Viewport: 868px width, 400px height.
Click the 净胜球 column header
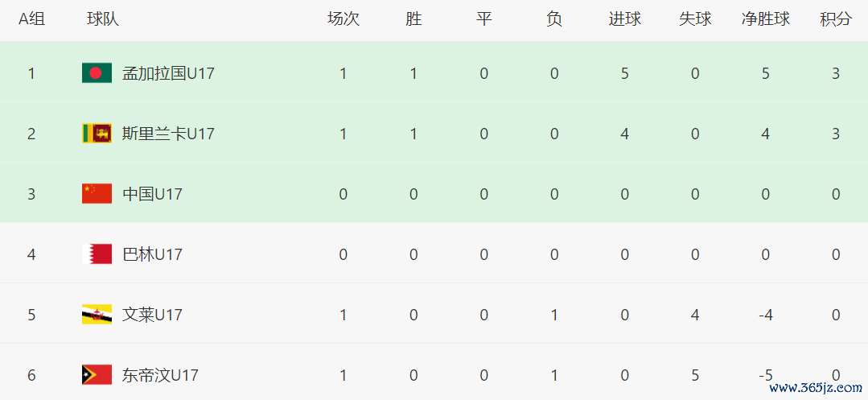pos(765,19)
